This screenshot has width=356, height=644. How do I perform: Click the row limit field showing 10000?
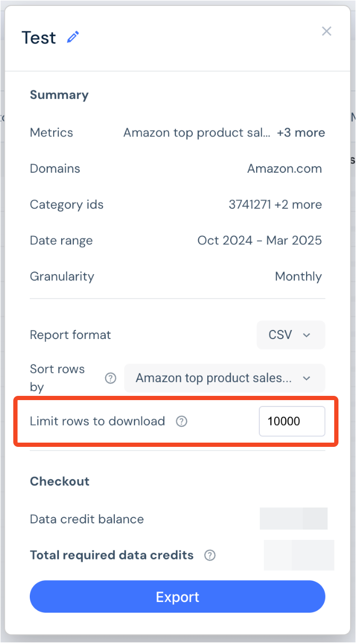pyautogui.click(x=292, y=421)
